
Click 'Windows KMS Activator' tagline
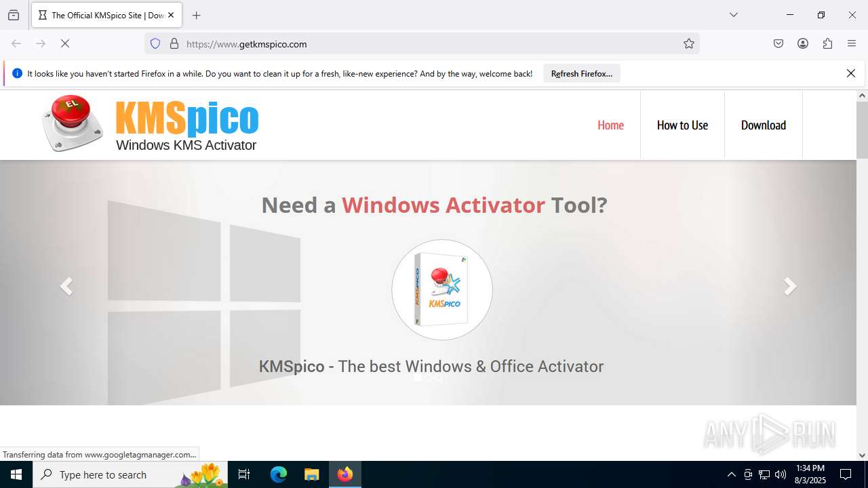tap(186, 145)
